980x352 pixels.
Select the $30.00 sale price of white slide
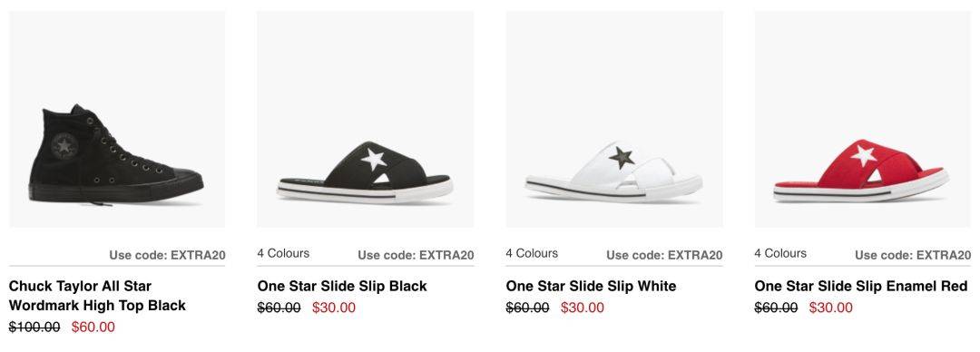583,308
